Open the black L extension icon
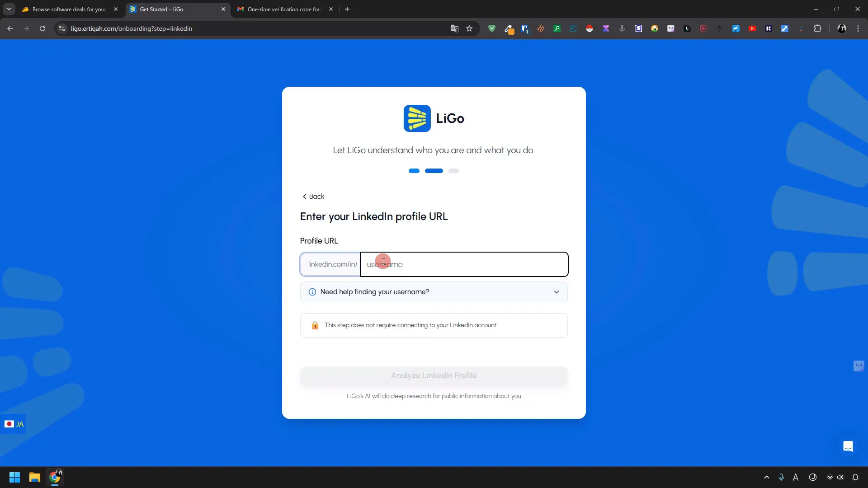Screen dimensions: 868x488 click(x=687, y=28)
